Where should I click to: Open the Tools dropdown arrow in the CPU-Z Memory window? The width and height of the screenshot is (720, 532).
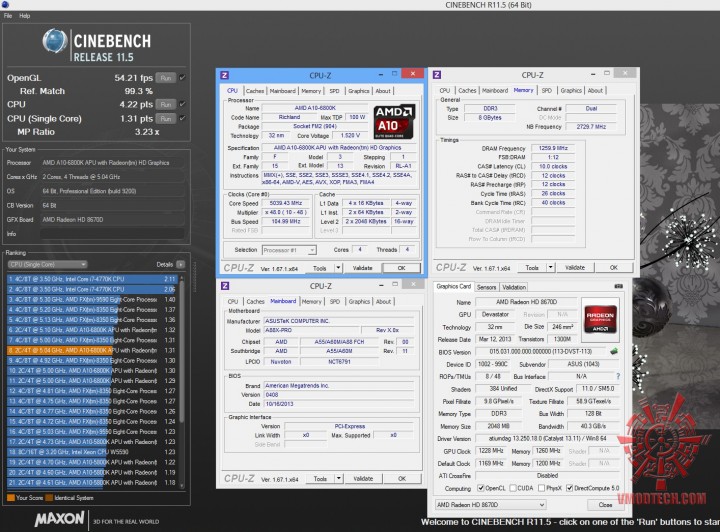coord(551,267)
